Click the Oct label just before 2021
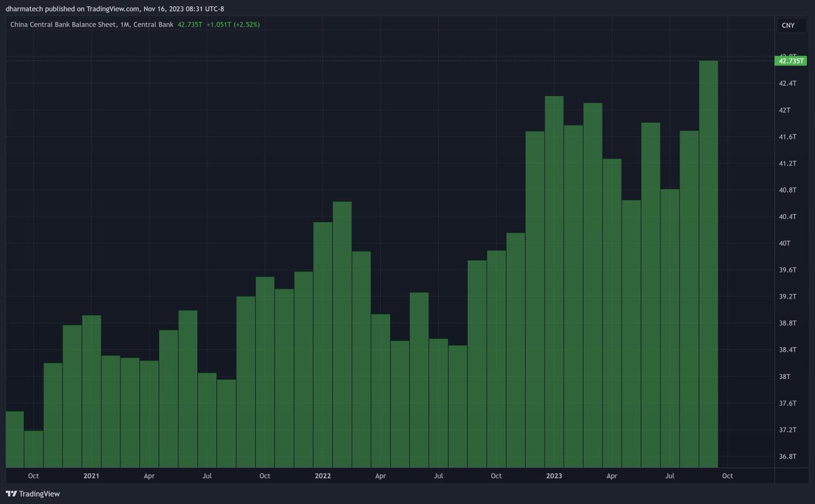815x504 pixels. 33,476
